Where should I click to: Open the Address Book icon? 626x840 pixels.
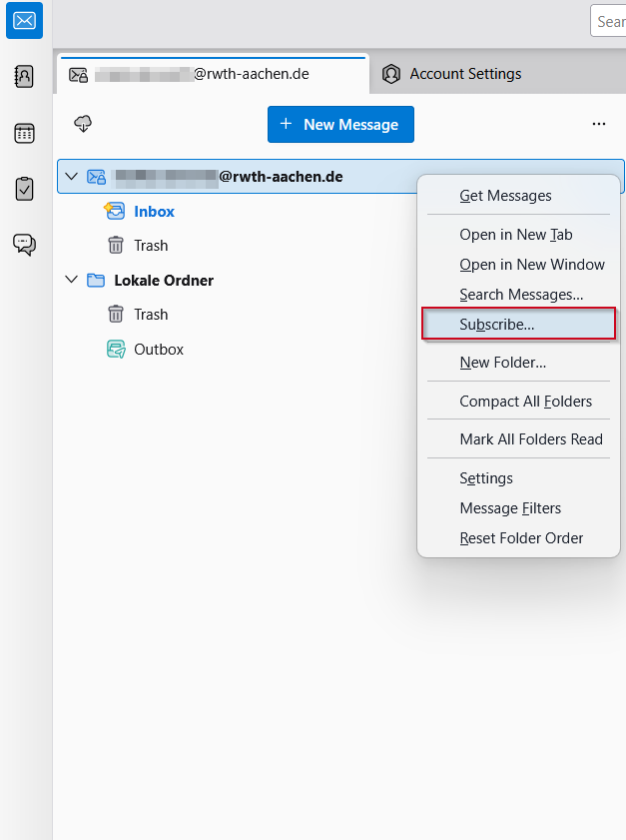[24, 77]
